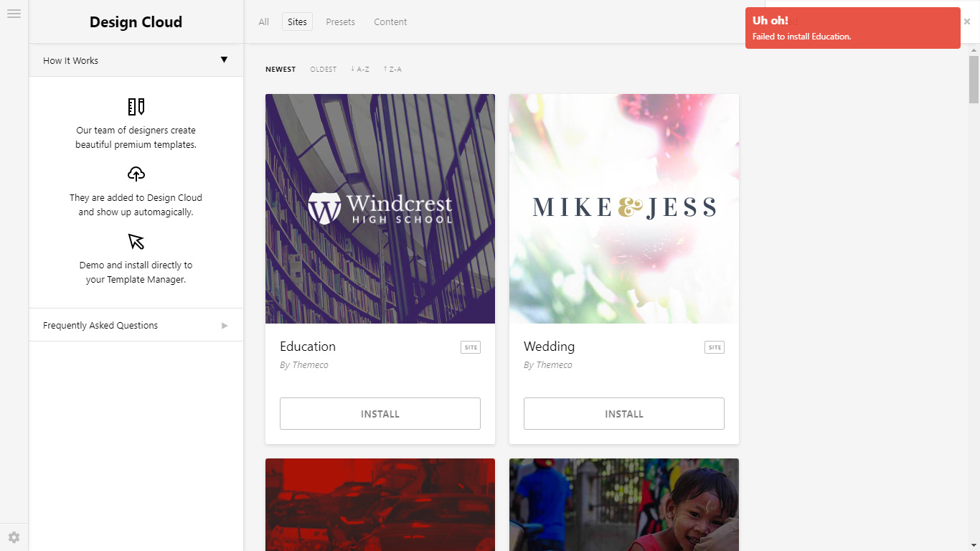Dismiss the 'Uh oh!' error notification

(967, 22)
